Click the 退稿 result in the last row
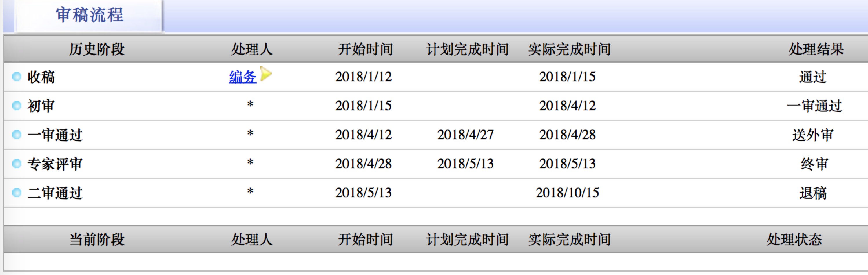Viewport: 868px width, 275px height. [x=813, y=193]
